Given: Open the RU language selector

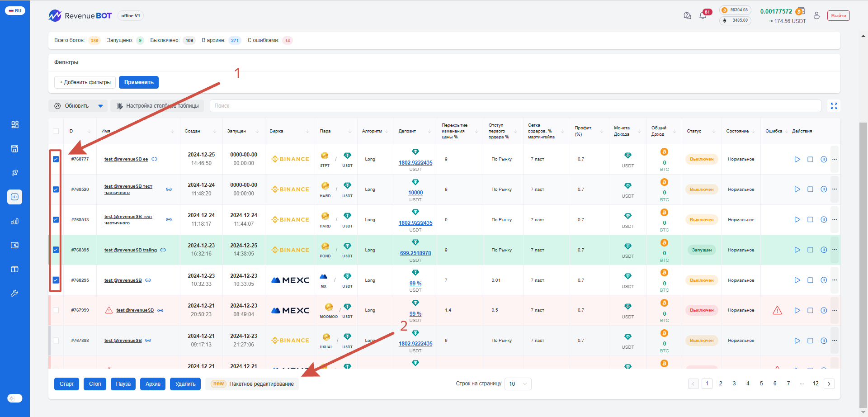Looking at the screenshot, I should 15,11.
